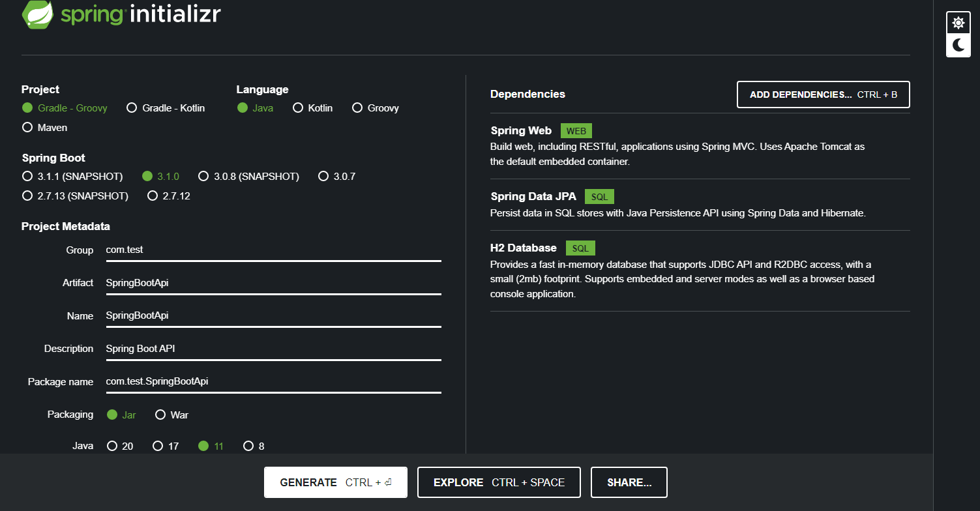980x511 pixels.
Task: Select Spring Boot 3.0.8 (SNAPSHOT)
Action: point(248,177)
